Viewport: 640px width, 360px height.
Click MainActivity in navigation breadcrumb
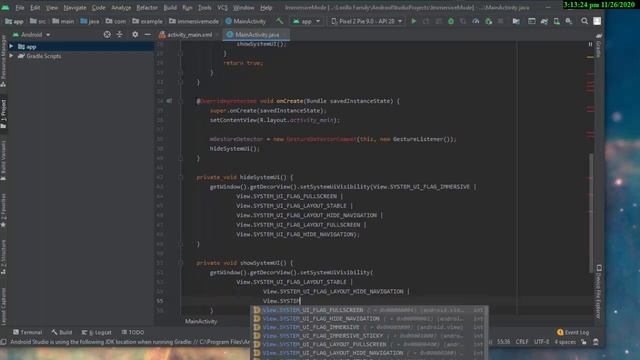(246, 21)
